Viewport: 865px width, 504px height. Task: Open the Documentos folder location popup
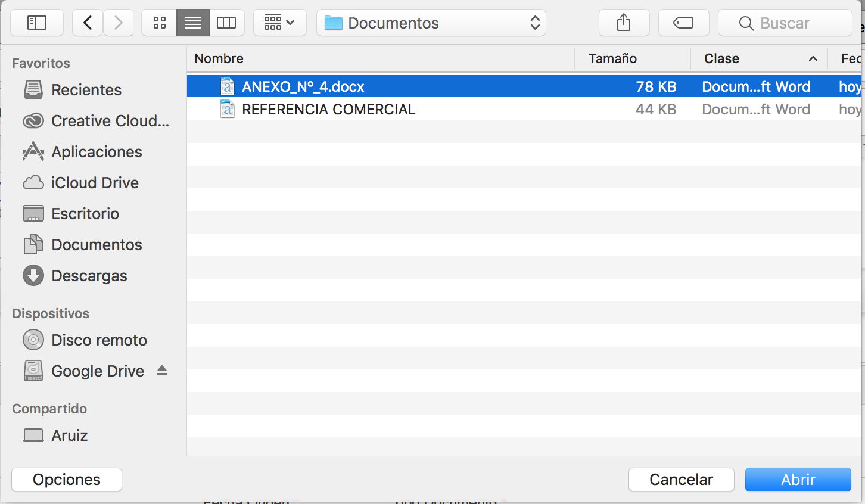coord(431,23)
